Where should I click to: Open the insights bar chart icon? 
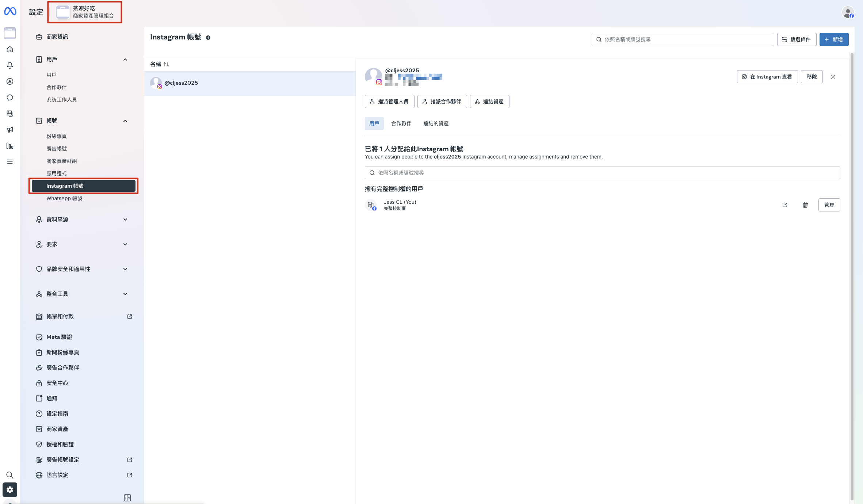pos(10,146)
